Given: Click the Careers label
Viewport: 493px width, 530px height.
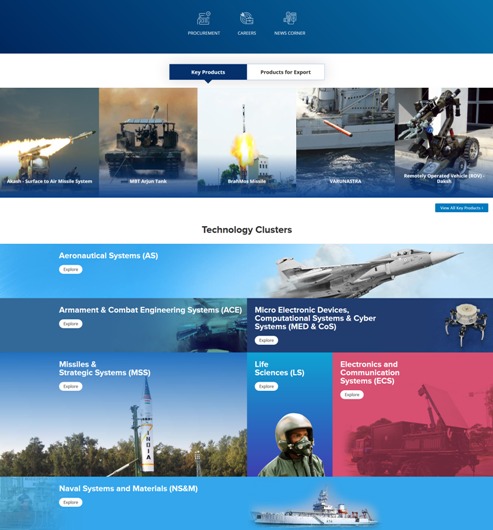Looking at the screenshot, I should [x=247, y=33].
